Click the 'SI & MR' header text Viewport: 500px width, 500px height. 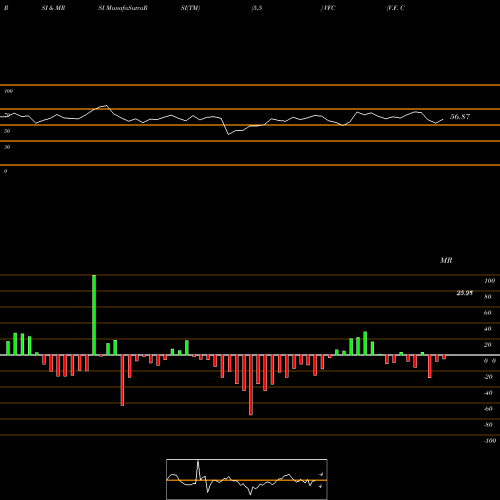pos(53,8)
